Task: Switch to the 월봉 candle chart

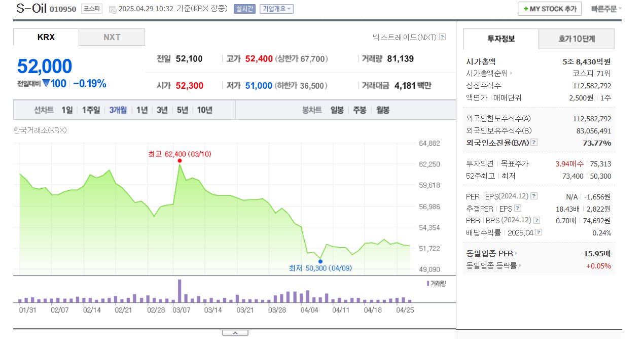Action: (x=383, y=110)
